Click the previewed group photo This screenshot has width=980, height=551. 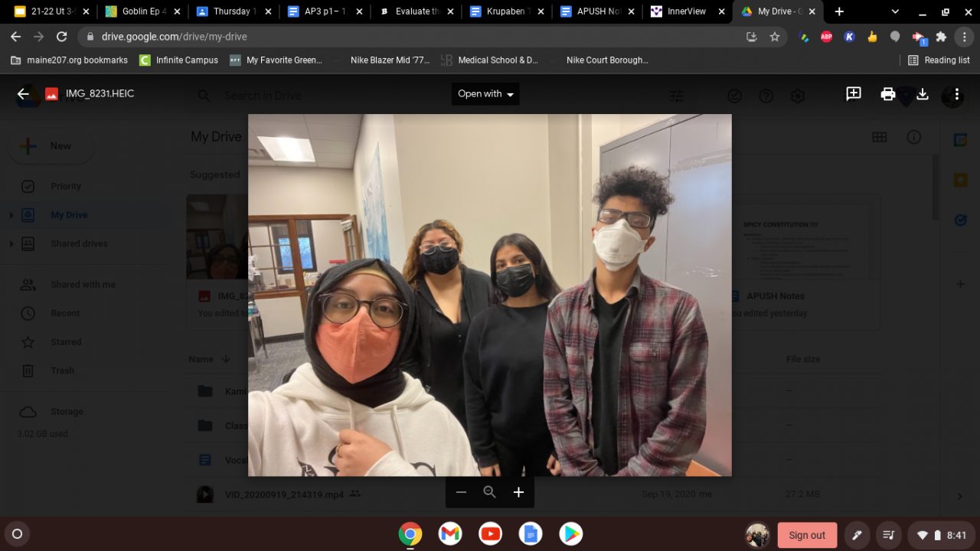[490, 295]
